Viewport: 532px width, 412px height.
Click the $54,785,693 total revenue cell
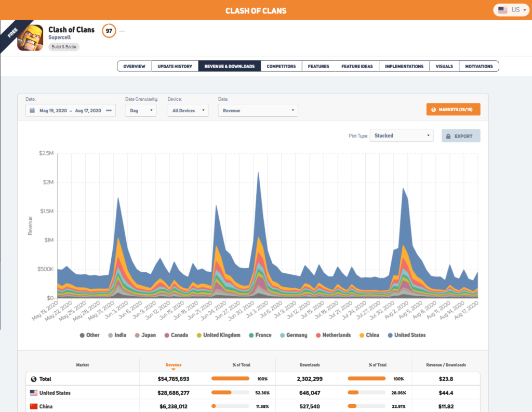(x=174, y=379)
